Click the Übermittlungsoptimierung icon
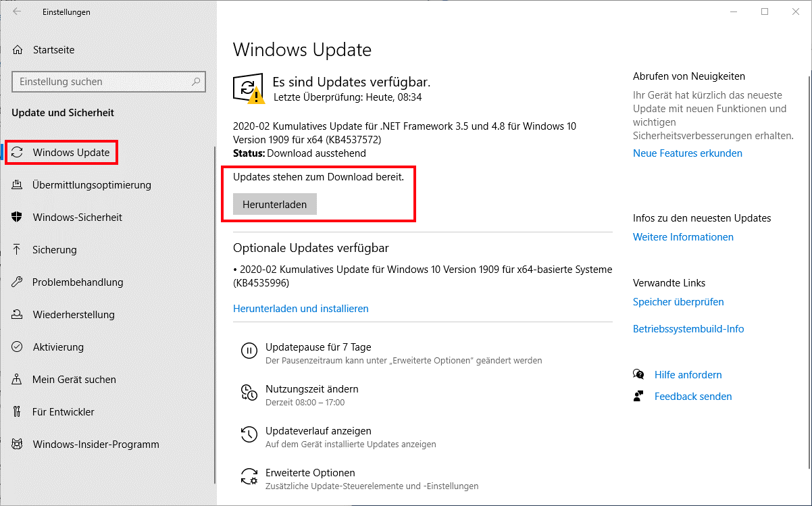The image size is (812, 506). click(18, 185)
